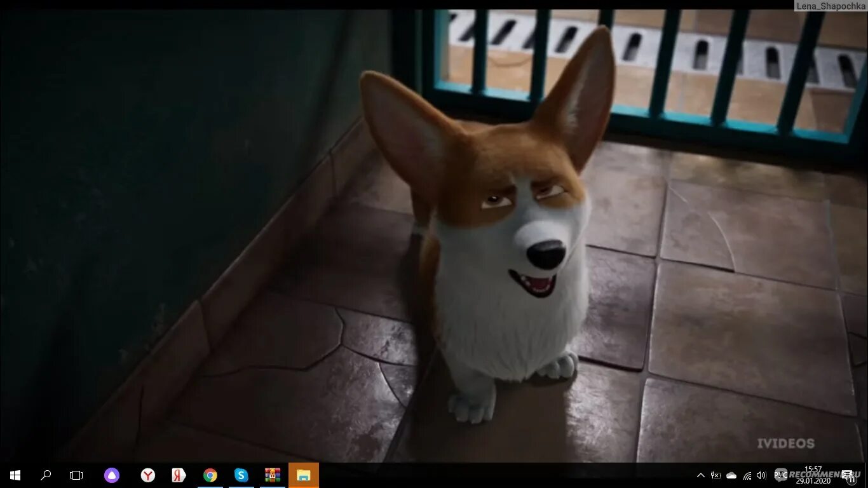Open the Windows Start menu
Image resolution: width=868 pixels, height=488 pixels.
[x=15, y=475]
